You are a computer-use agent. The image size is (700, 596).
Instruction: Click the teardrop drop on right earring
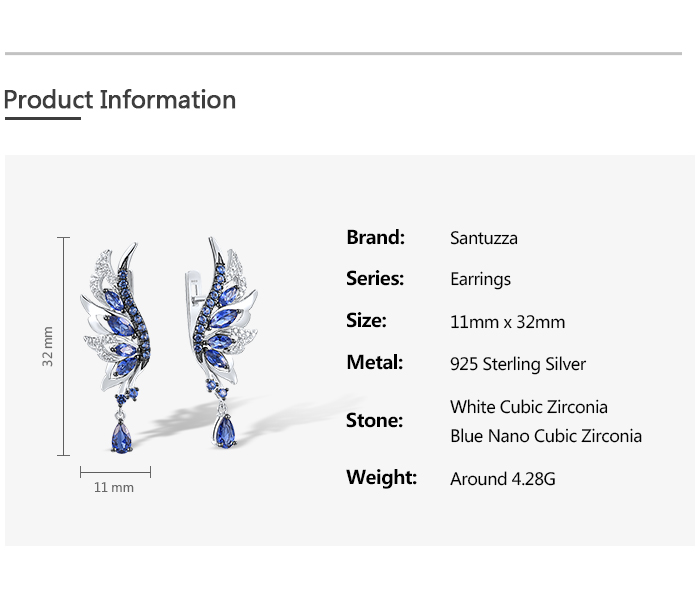(225, 431)
